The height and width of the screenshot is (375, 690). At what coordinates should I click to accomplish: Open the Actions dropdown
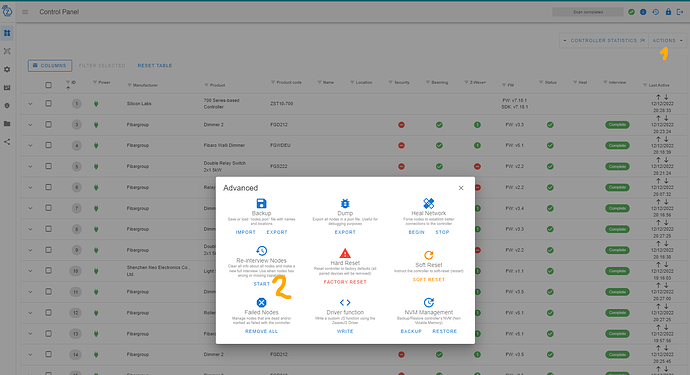(x=668, y=40)
